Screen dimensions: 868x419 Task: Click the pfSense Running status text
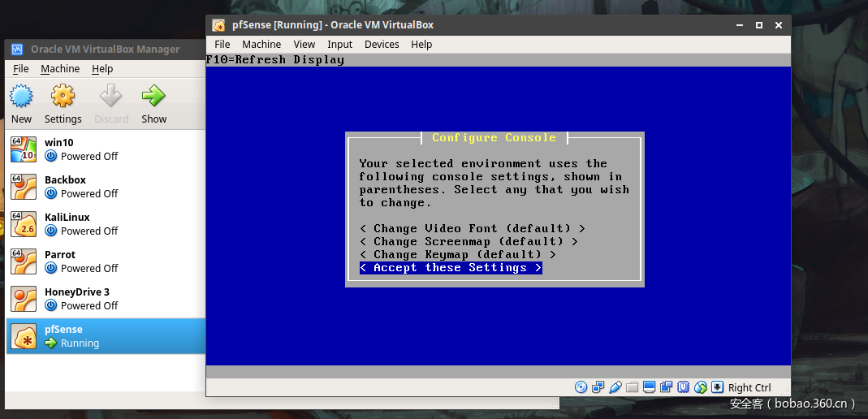(80, 343)
